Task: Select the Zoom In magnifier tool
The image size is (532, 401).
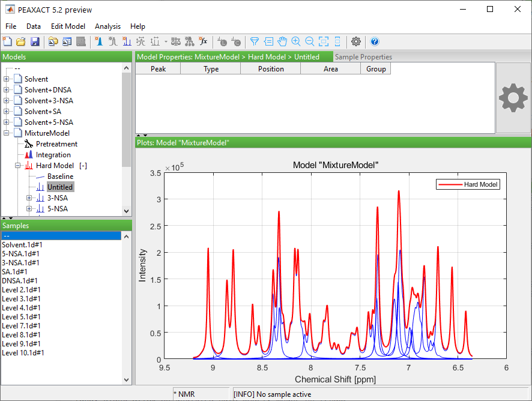Action: point(296,41)
